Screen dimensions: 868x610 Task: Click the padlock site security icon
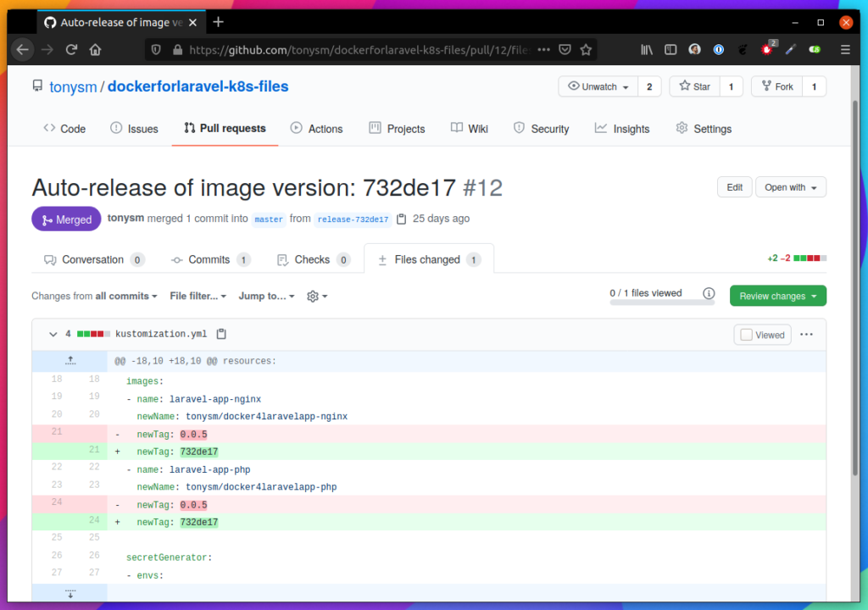pos(177,50)
